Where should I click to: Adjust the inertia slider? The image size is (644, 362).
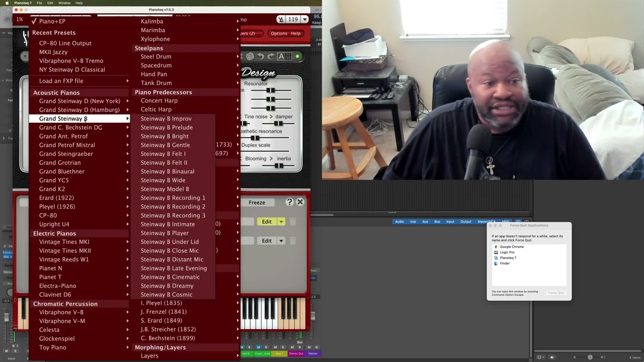pos(278,165)
